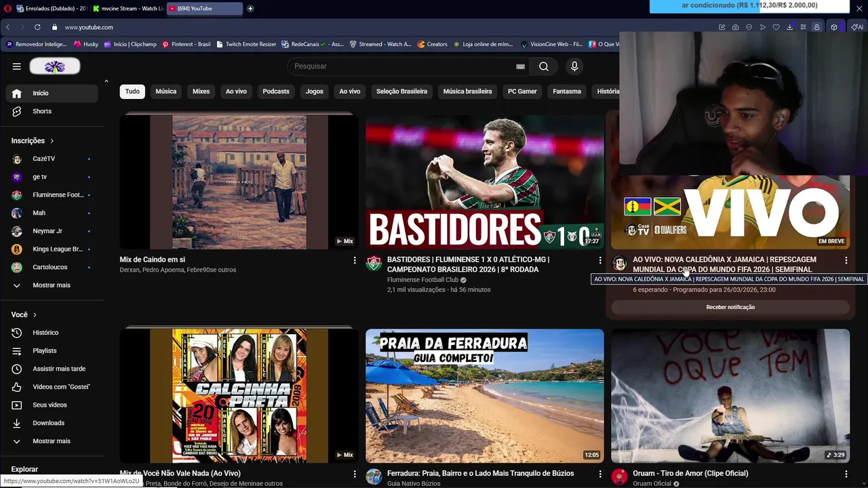Select the Fantasma filter chip
The image size is (868, 488).
click(x=567, y=91)
